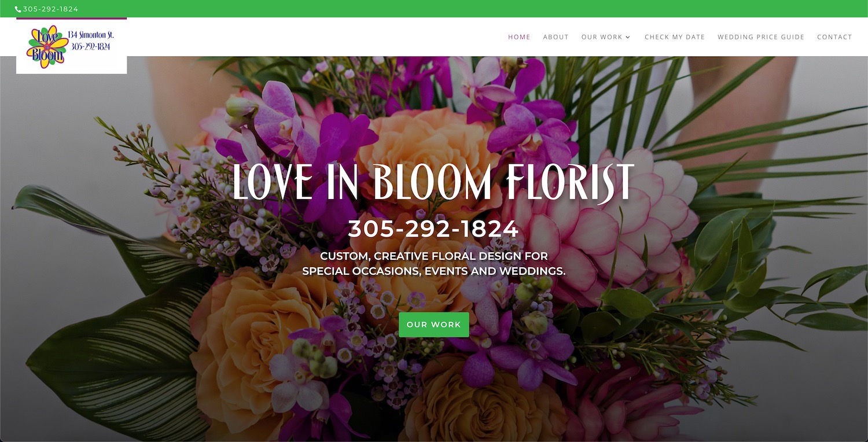Select Check My Date in navigation
The image size is (868, 442).
[675, 37]
